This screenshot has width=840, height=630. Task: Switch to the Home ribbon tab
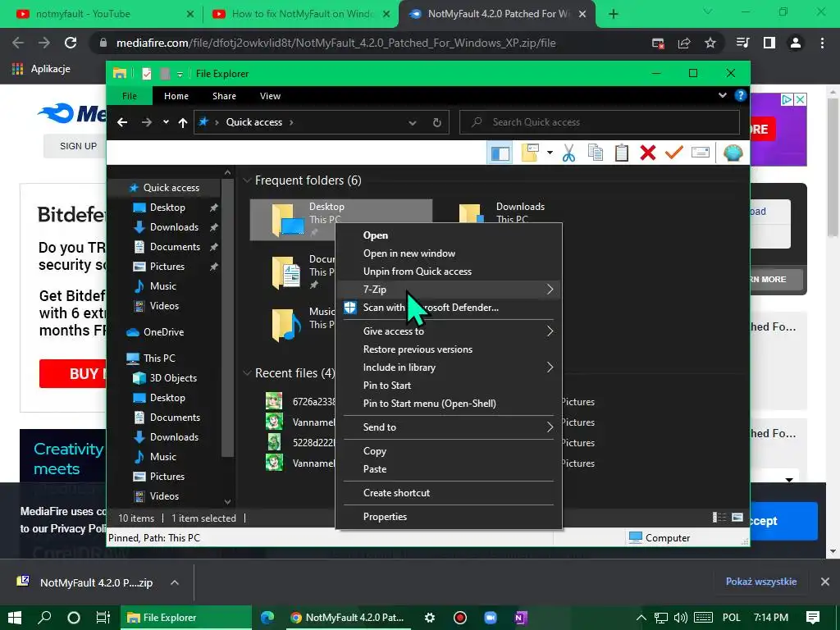pos(176,96)
